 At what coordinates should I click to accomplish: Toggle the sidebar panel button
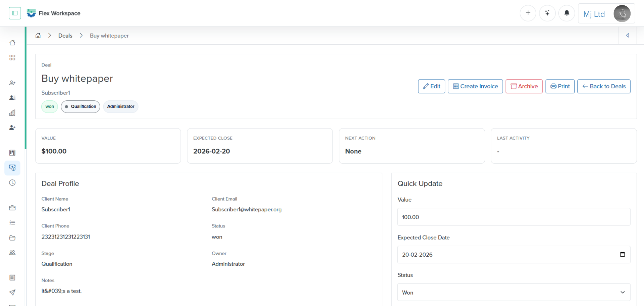point(15,13)
